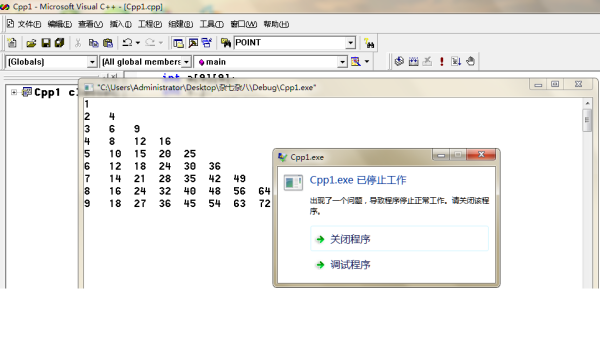Click the Go debug icon
The height and width of the screenshot is (360, 600).
(456, 61)
